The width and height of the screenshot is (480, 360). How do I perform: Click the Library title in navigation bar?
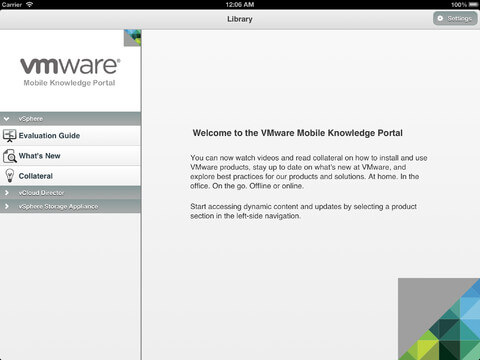[x=240, y=19]
